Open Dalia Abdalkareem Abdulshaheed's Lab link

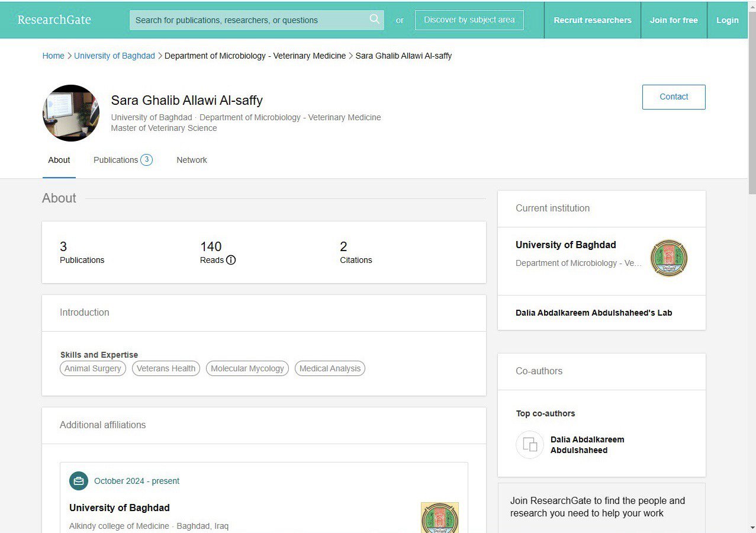[594, 313]
